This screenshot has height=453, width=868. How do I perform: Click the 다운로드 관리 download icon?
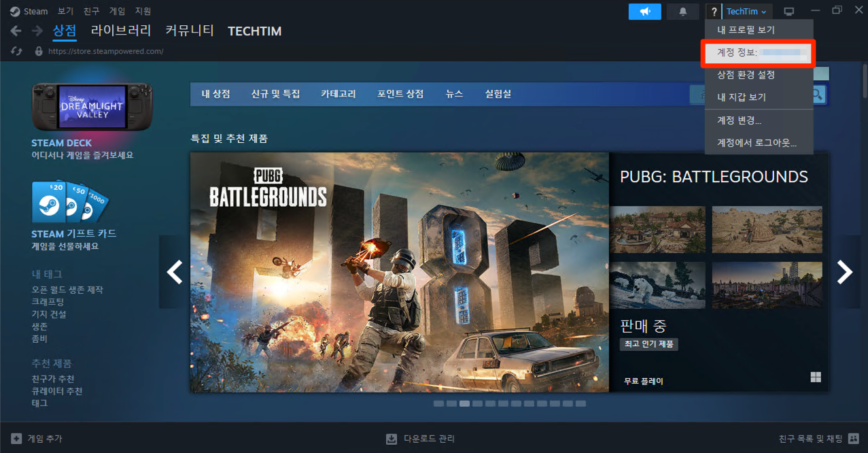(392, 439)
